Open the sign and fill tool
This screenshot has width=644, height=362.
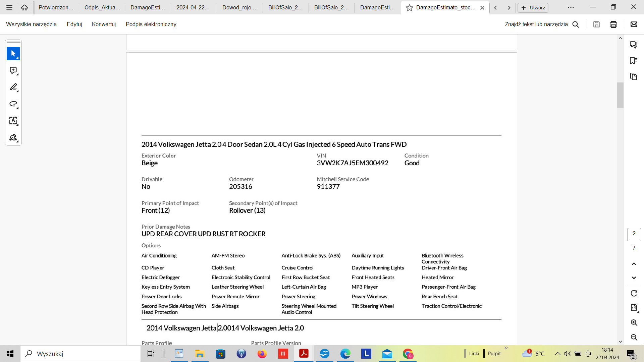pyautogui.click(x=13, y=137)
